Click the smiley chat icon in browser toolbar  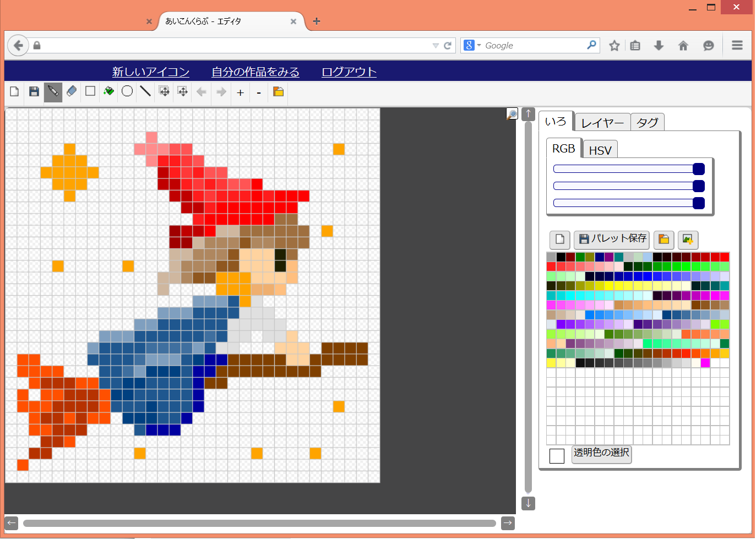(x=709, y=46)
